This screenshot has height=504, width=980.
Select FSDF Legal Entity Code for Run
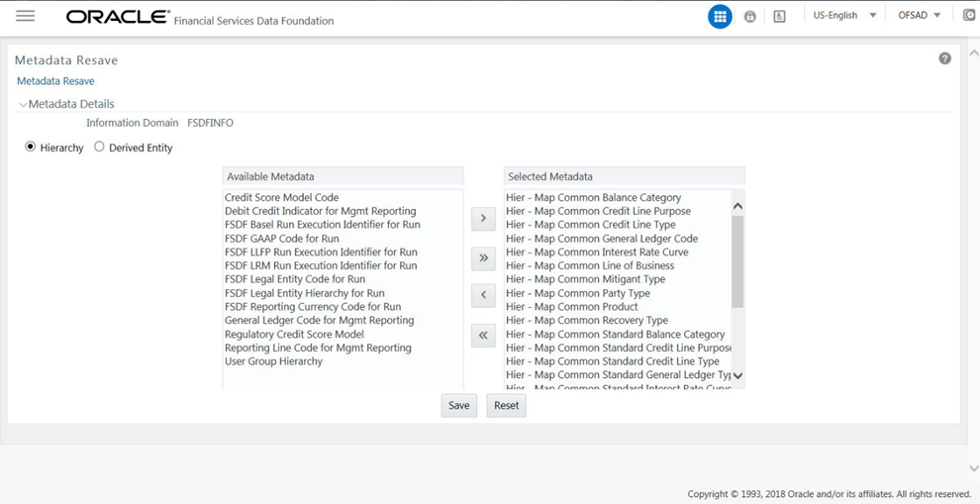pos(295,279)
